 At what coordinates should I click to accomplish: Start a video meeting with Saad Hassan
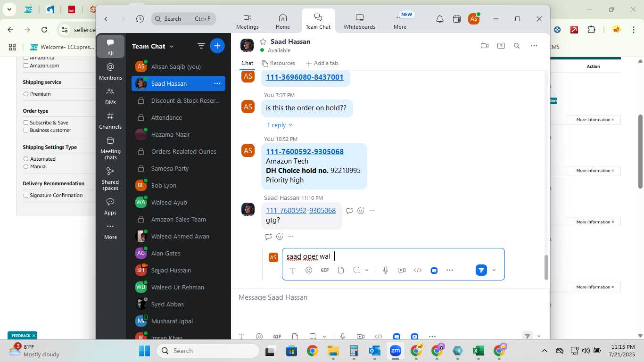pos(484,46)
